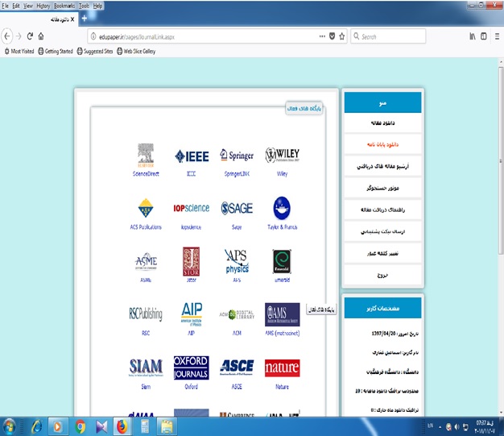Click the SAGE journals logo
The height and width of the screenshot is (436, 504).
point(237,208)
